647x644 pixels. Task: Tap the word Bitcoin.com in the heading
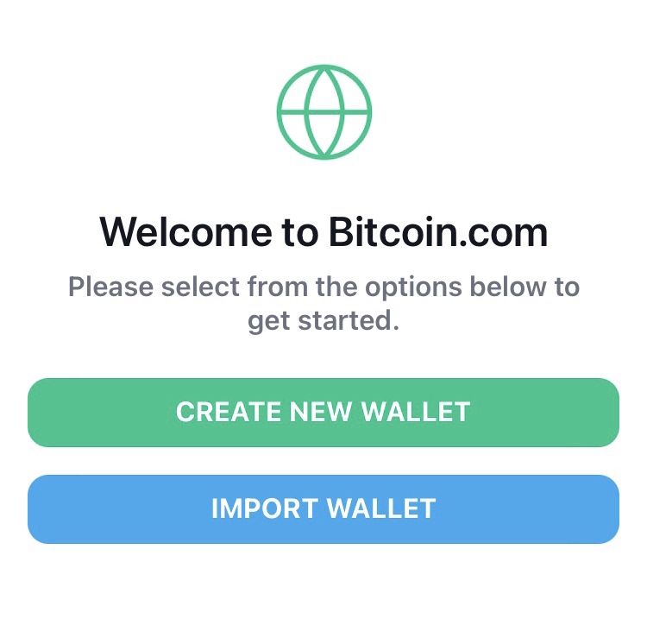[438, 232]
